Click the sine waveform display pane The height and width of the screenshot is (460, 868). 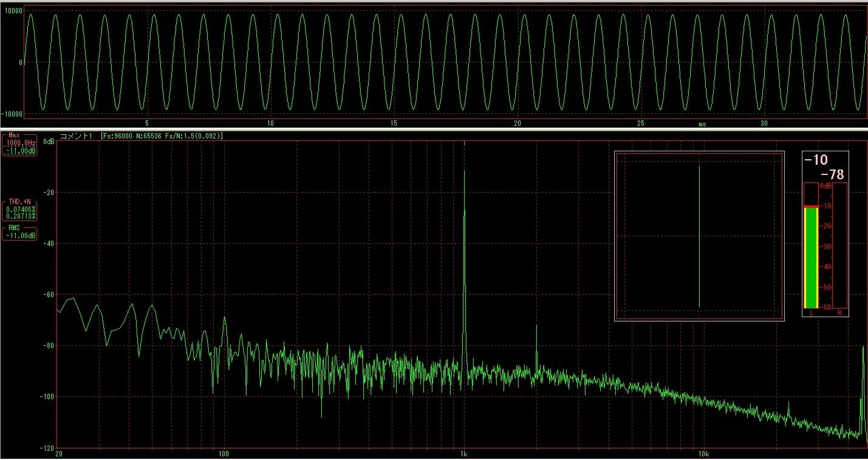(446, 62)
